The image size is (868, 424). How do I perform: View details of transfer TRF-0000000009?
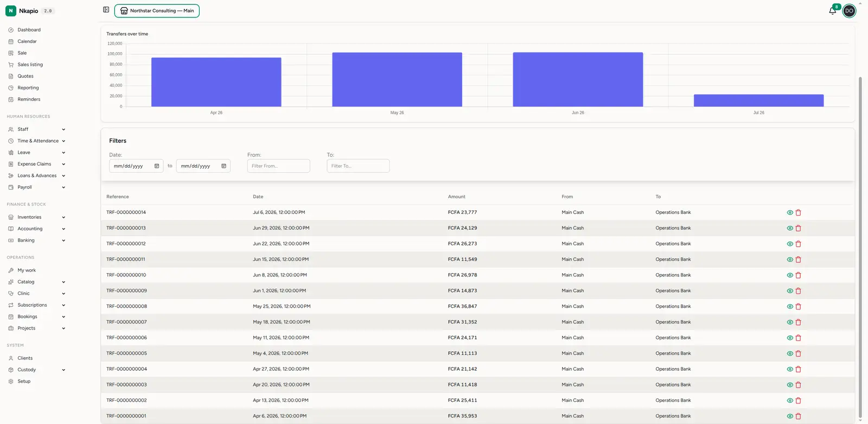point(790,291)
